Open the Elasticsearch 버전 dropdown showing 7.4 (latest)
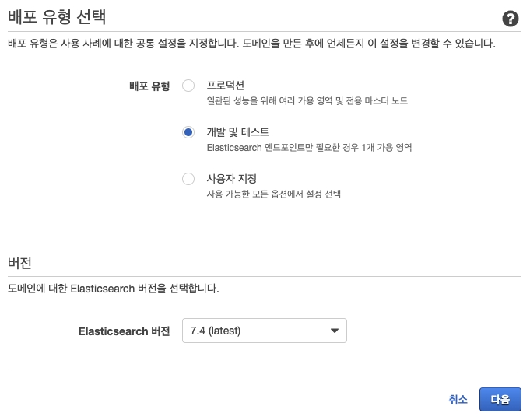This screenshot has height=420, width=530. point(264,331)
